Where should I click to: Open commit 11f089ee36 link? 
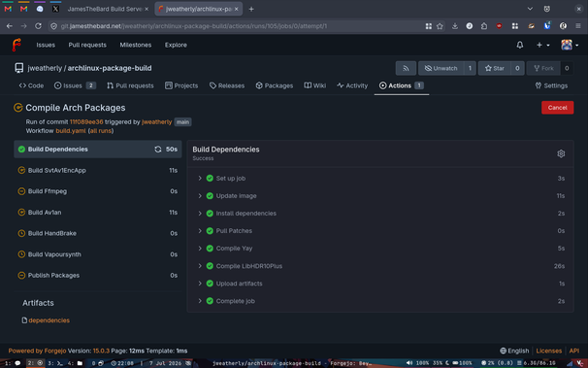86,122
